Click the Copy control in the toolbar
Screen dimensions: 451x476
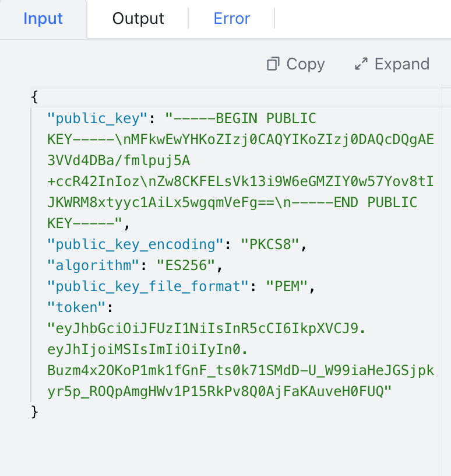tap(295, 64)
